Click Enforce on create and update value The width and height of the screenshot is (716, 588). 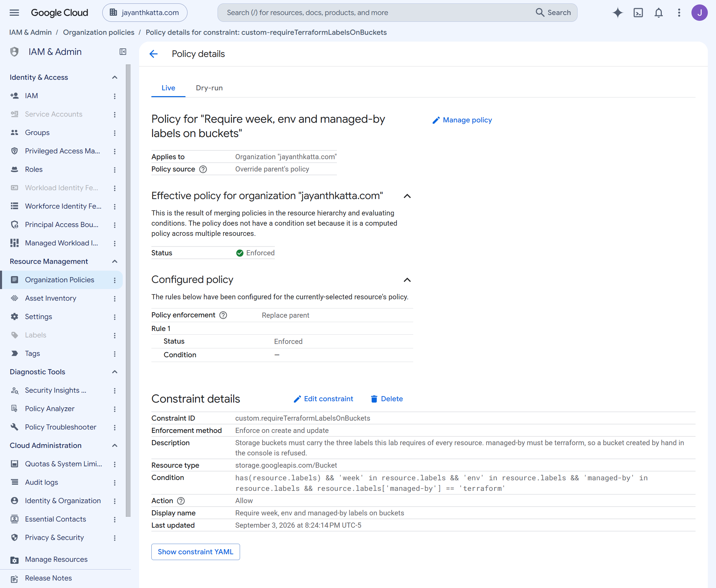[282, 431]
